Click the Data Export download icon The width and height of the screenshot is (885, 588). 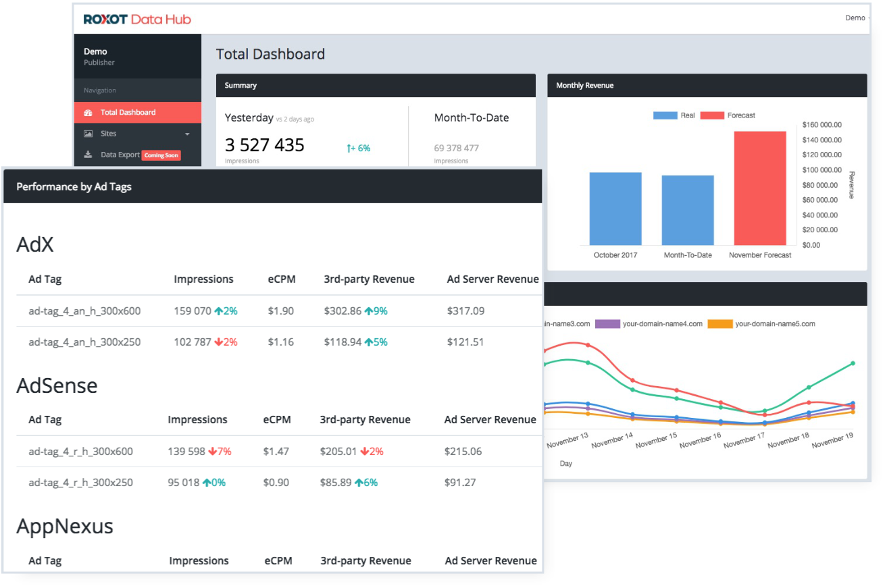pyautogui.click(x=88, y=155)
